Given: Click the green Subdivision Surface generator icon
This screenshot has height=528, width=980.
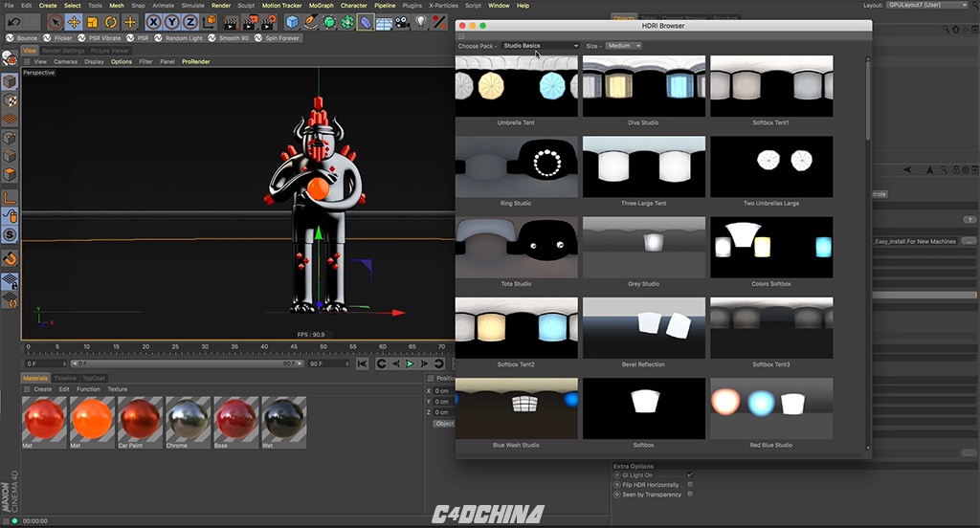Looking at the screenshot, I should [x=329, y=23].
